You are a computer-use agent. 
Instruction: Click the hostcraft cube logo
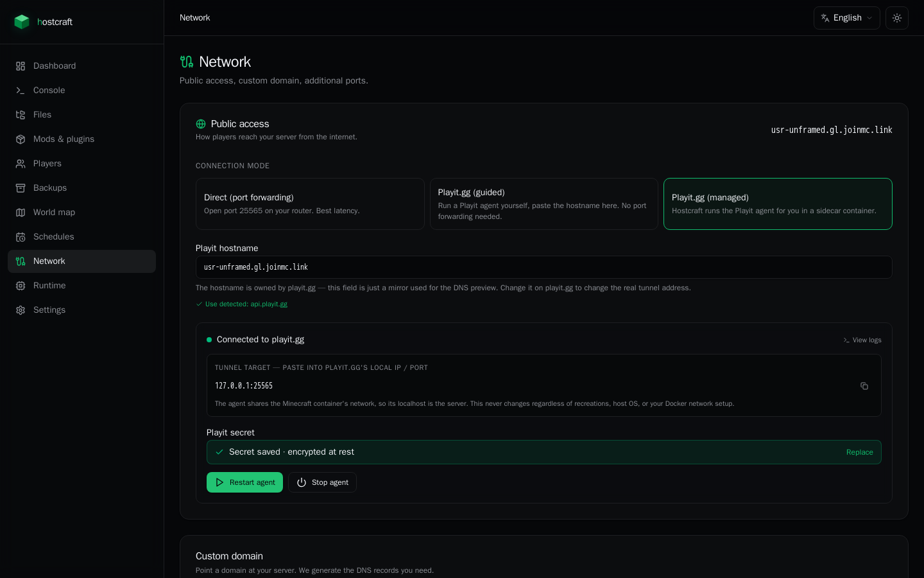point(22,22)
